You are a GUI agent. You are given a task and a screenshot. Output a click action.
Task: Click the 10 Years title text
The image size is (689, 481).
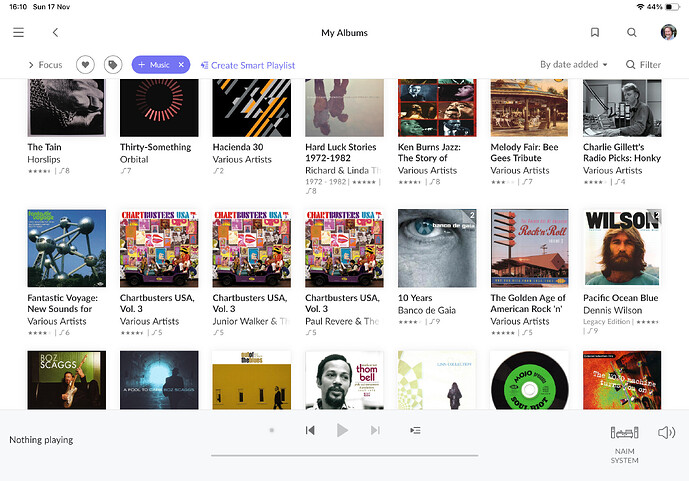(x=415, y=298)
